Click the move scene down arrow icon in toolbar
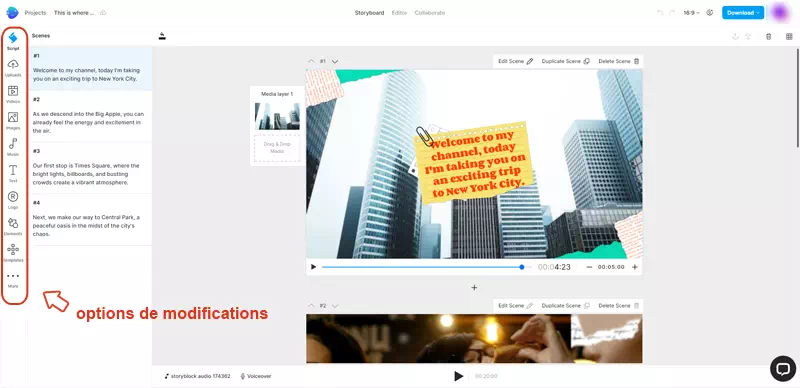 735,36
